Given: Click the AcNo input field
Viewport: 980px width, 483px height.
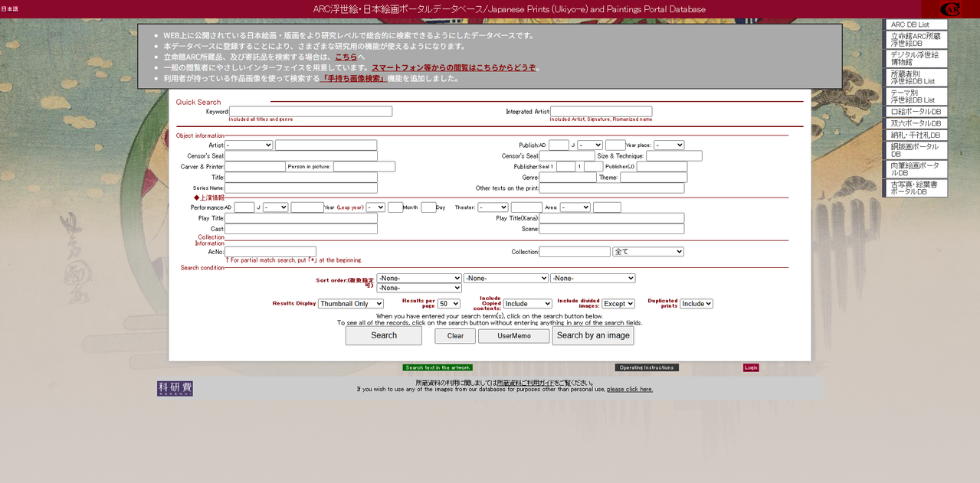Looking at the screenshot, I should click(x=270, y=252).
